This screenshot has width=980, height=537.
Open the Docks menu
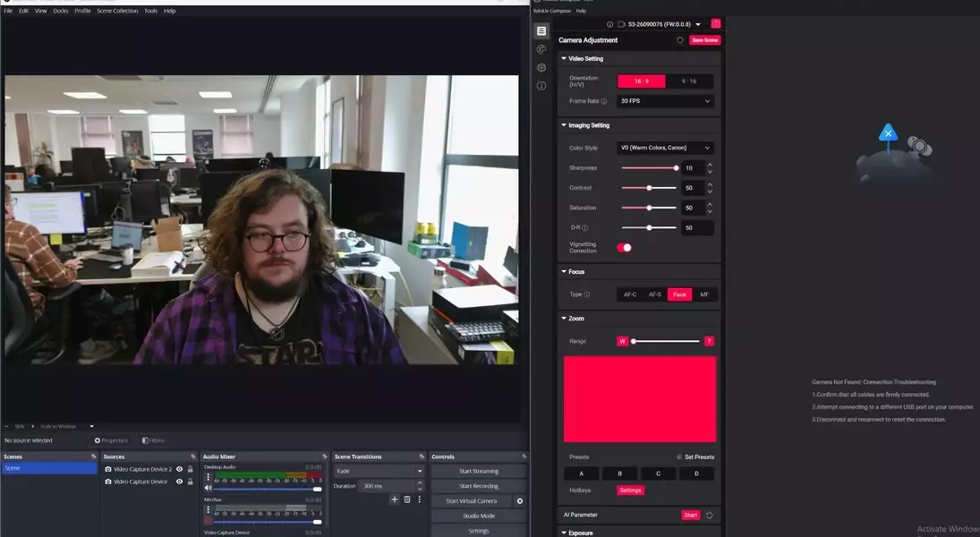click(x=61, y=11)
